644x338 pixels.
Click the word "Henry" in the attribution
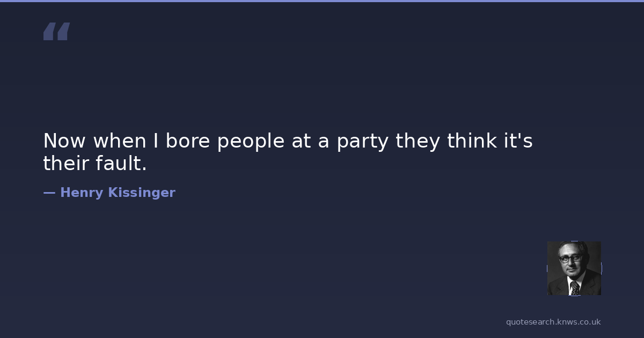tap(82, 193)
